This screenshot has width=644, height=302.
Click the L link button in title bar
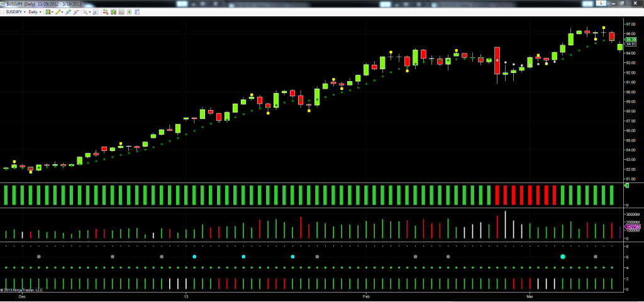pos(601,3)
